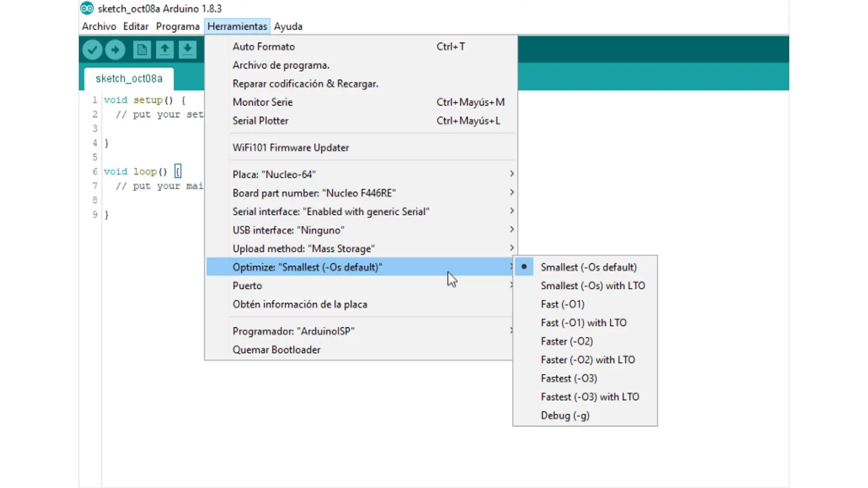
Task: Run Auto Formato
Action: coord(361,47)
